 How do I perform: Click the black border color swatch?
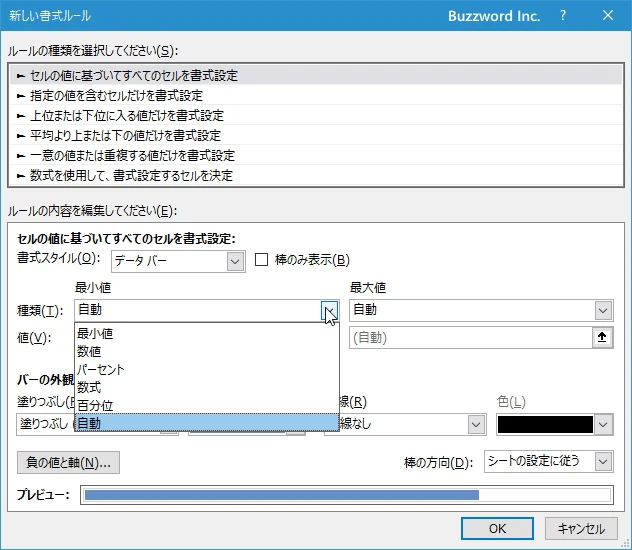[x=545, y=425]
